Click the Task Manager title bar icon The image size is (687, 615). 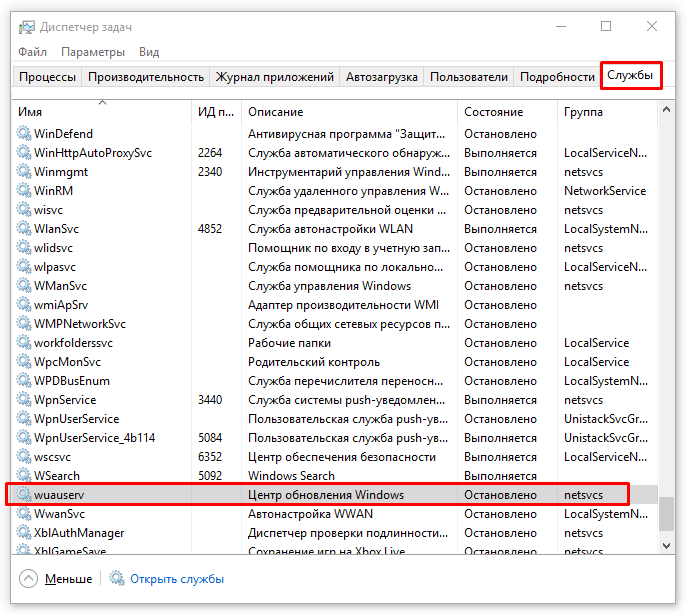[26, 26]
